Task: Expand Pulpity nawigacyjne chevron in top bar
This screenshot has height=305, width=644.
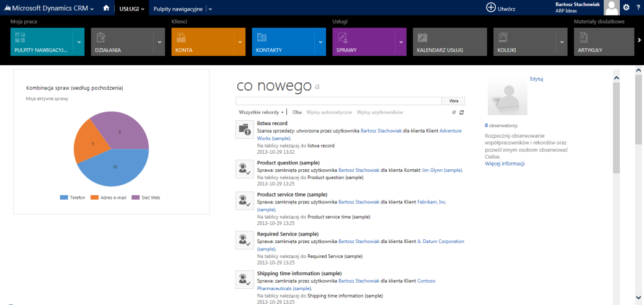Action: [x=210, y=9]
